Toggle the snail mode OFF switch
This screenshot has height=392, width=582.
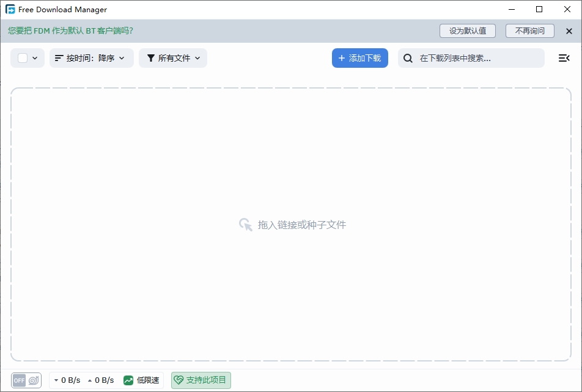pyautogui.click(x=26, y=380)
